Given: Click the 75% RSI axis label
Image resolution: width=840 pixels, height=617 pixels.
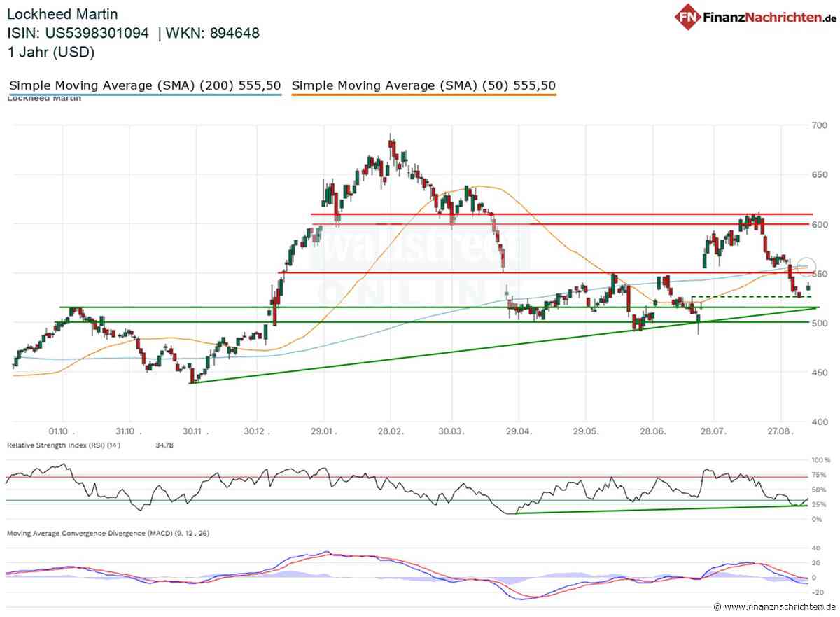Looking at the screenshot, I should [818, 475].
